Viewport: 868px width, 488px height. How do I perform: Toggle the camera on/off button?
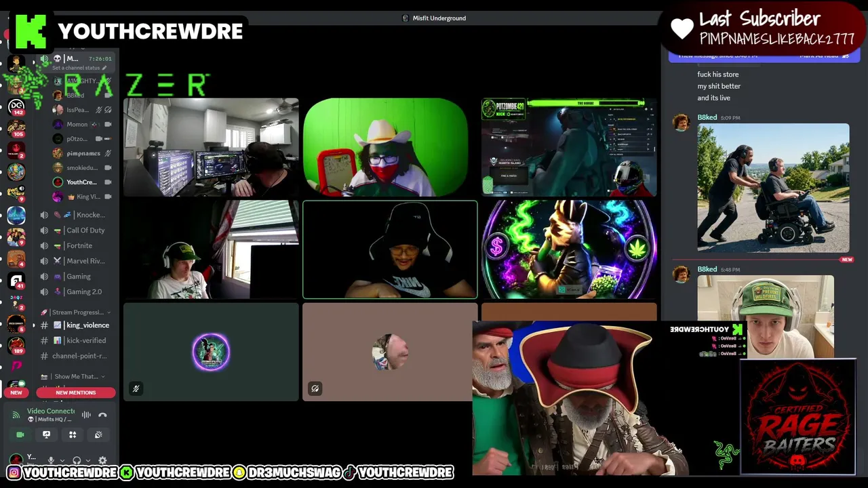[x=20, y=434]
